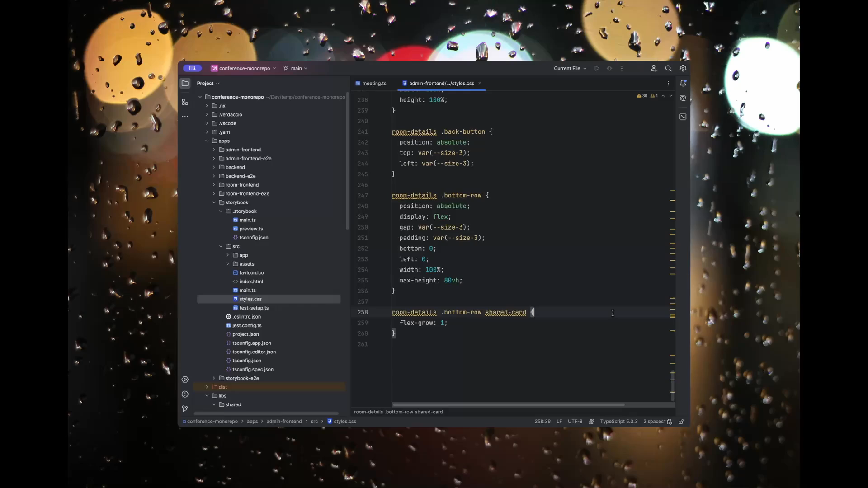The height and width of the screenshot is (488, 868).
Task: Click the LF line separator widget
Action: pyautogui.click(x=559, y=422)
